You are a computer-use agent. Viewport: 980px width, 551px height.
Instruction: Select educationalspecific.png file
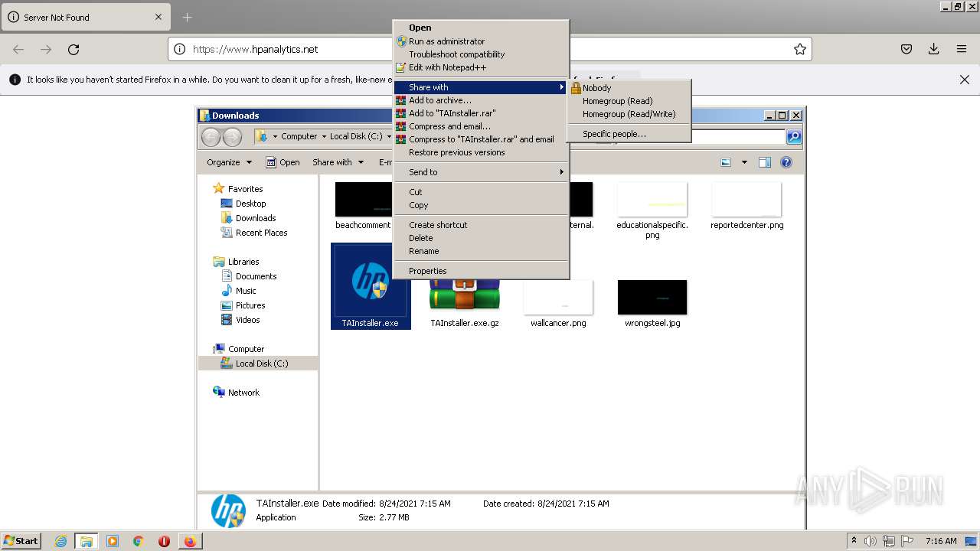point(652,211)
